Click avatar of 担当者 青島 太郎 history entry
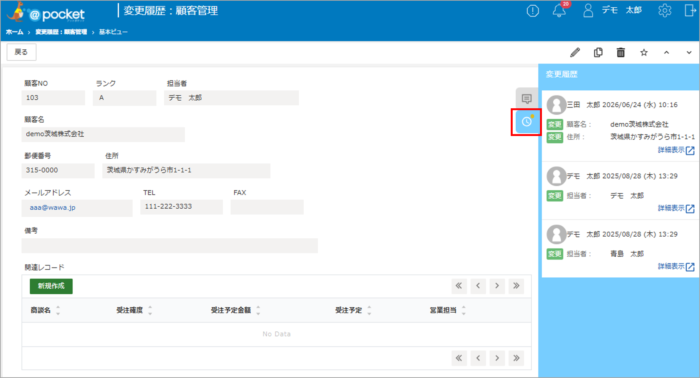 (x=556, y=234)
